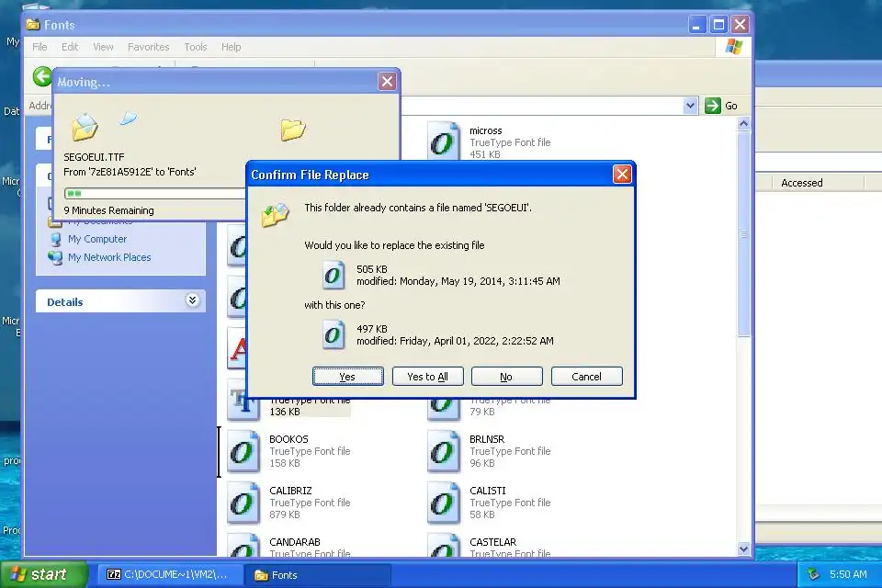Select the CALISTI font icon
882x588 pixels.
tap(443, 503)
